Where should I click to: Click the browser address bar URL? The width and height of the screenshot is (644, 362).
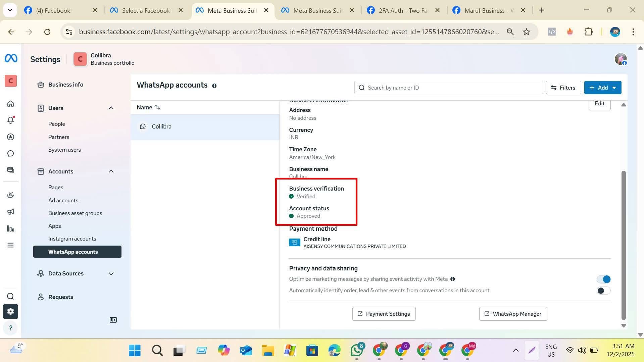coord(289,32)
